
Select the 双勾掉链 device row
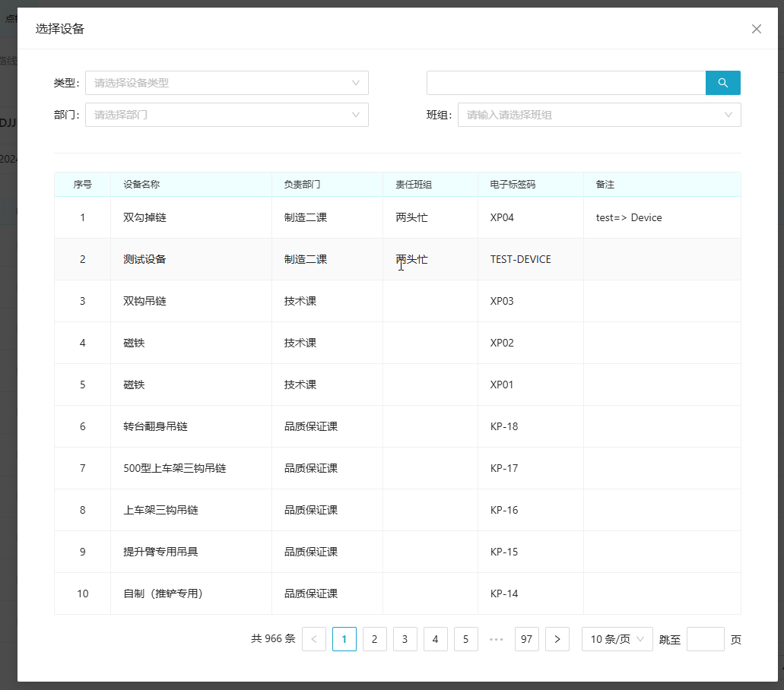click(398, 217)
